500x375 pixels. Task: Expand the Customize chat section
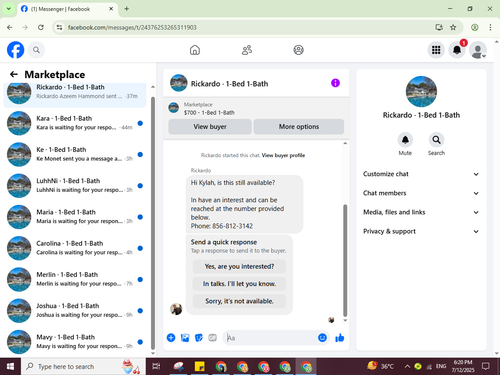point(421,174)
